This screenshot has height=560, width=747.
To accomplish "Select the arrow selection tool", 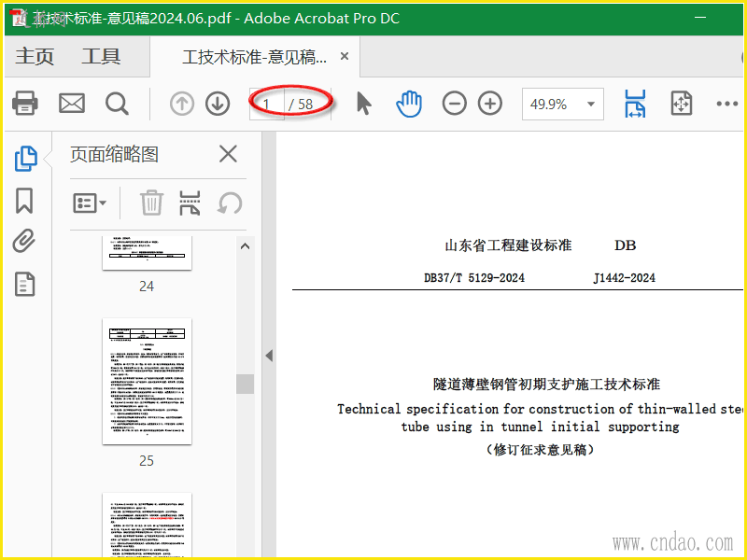I will pos(364,104).
